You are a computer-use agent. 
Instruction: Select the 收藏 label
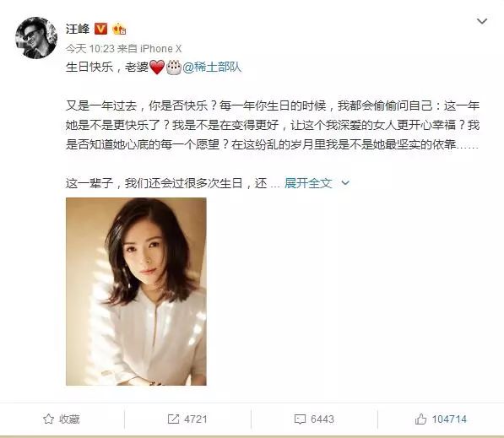(69, 419)
